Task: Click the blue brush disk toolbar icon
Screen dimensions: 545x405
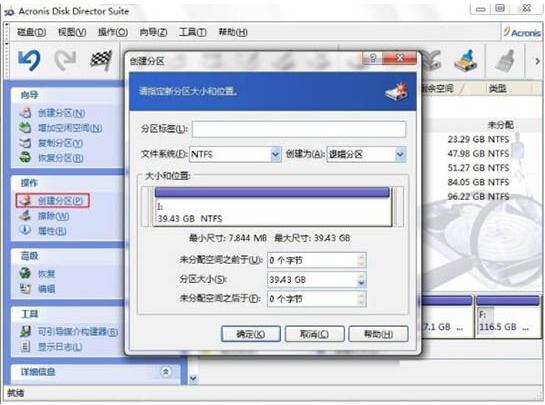Action: pos(466,61)
